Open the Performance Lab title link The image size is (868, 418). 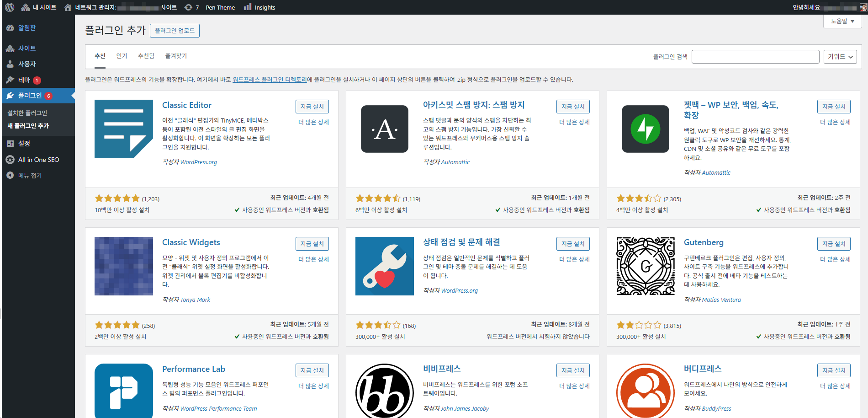[194, 369]
